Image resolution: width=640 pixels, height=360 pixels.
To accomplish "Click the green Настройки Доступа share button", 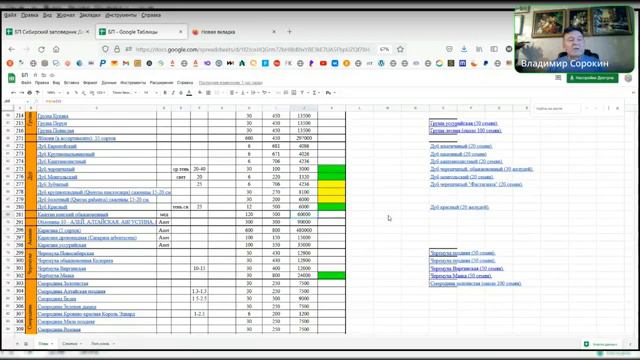I will (592, 78).
